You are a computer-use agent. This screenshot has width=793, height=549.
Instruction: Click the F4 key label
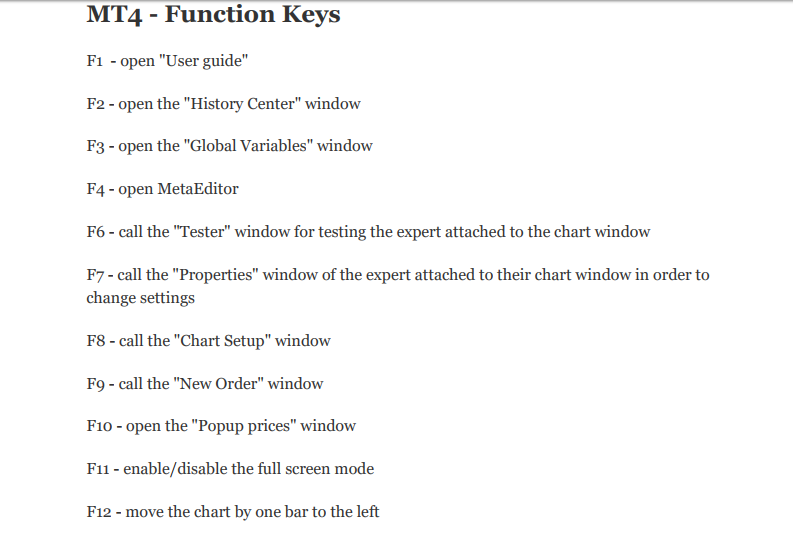click(x=96, y=189)
